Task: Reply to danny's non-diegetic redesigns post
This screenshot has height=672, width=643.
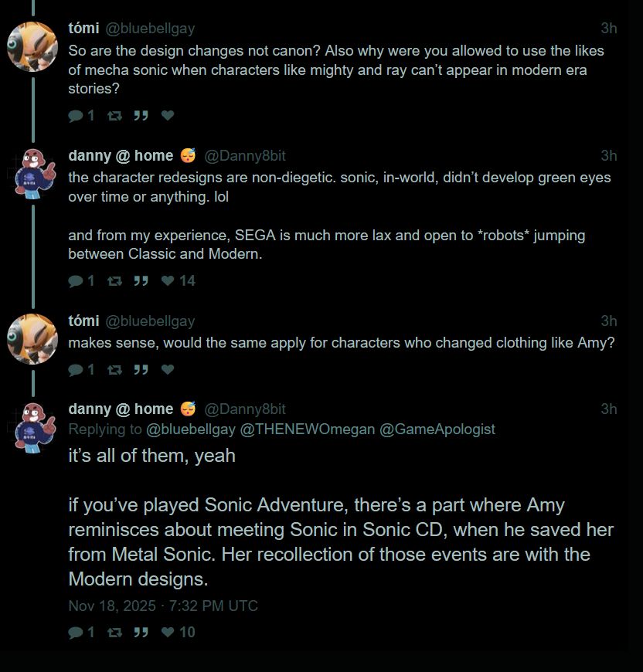Action: tap(77, 281)
